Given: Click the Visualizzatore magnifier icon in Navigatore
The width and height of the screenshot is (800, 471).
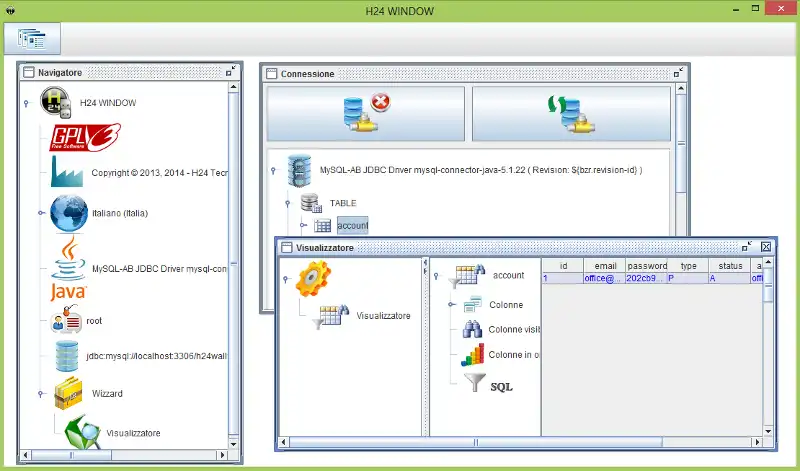Looking at the screenshot, I should pos(82,432).
